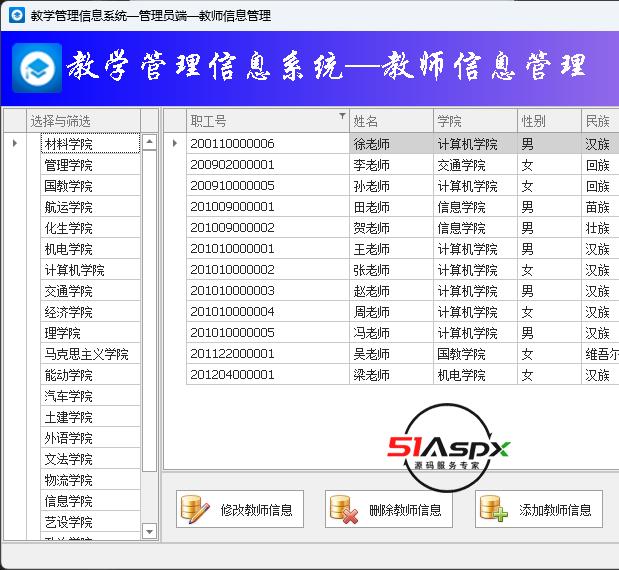The image size is (619, 570).
Task: Select 理学院 in the filter list
Action: [x=90, y=333]
